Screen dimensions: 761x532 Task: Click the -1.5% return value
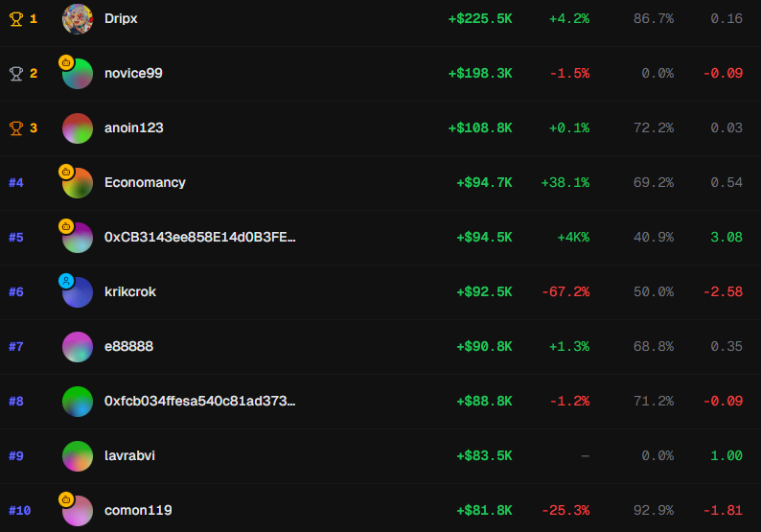569,73
